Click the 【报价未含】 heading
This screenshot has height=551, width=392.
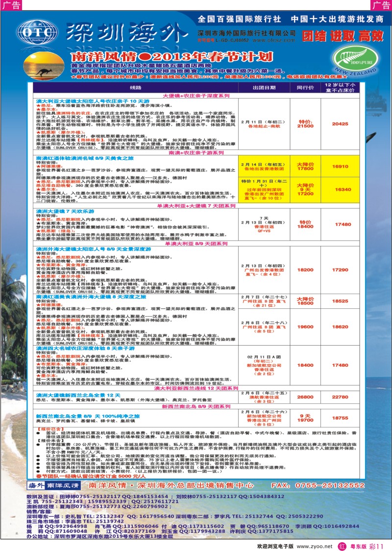[50, 441]
